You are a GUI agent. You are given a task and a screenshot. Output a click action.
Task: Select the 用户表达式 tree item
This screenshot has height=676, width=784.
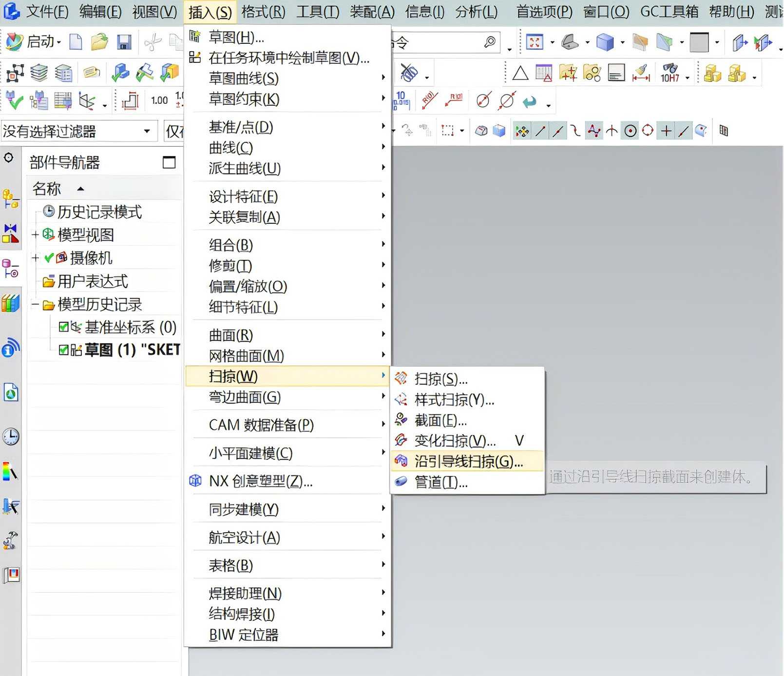[x=93, y=281]
